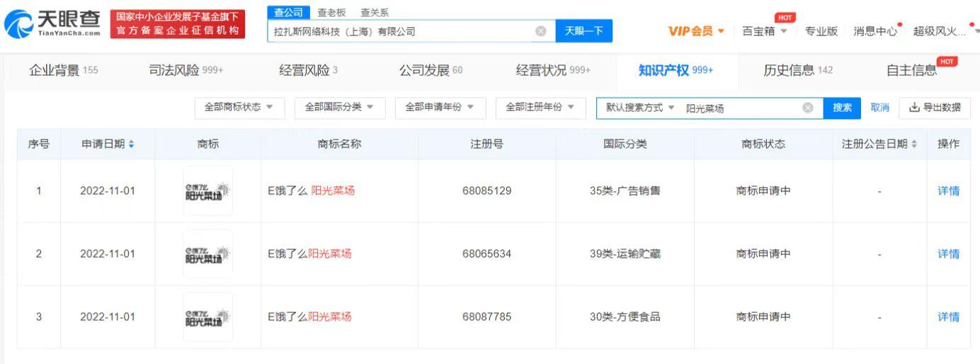The width and height of the screenshot is (980, 364).
Task: Open 详情 for registration 68065634
Action: (x=949, y=254)
